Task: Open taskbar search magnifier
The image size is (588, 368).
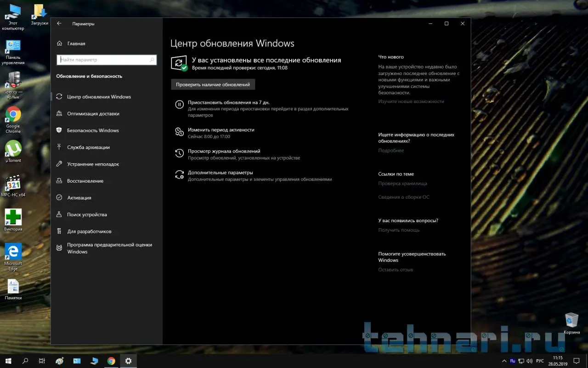Action: point(25,361)
